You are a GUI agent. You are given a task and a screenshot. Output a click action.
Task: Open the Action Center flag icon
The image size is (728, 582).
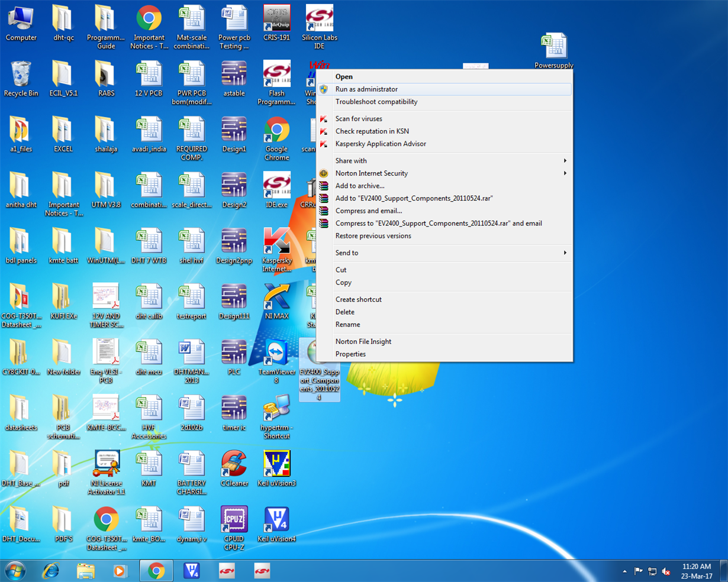point(638,571)
